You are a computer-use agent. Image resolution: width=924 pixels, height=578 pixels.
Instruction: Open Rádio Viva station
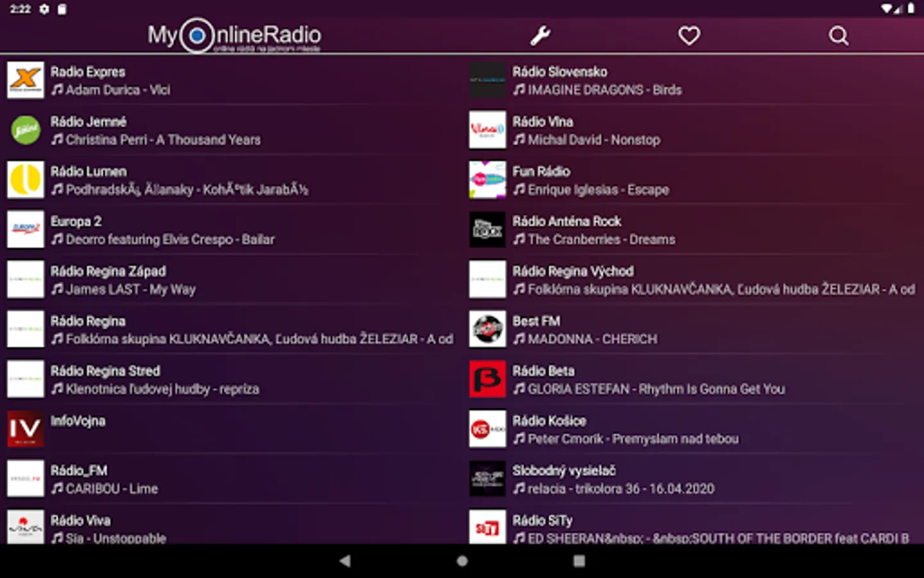coord(231,525)
